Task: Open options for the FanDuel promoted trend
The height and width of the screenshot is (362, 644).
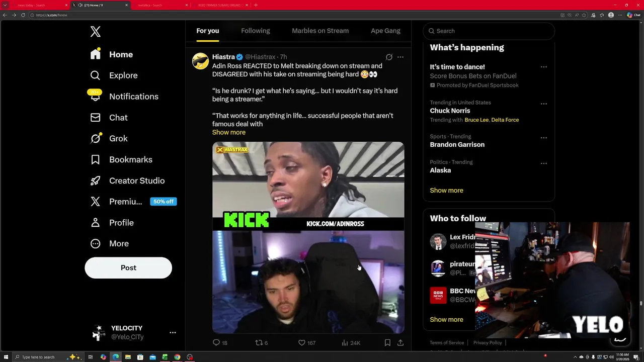Action: pos(544,67)
